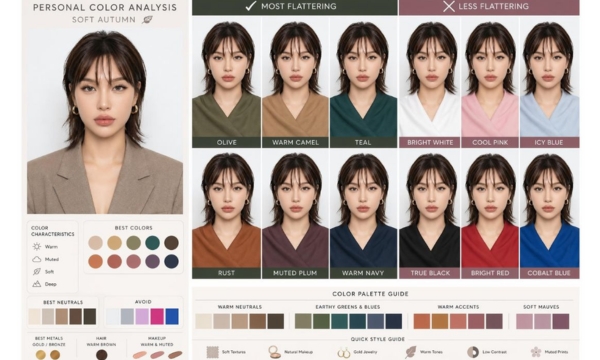Choose the magenta swatch under Avoid
Image resolution: width=600 pixels, height=360 pixels.
pyautogui.click(x=157, y=316)
